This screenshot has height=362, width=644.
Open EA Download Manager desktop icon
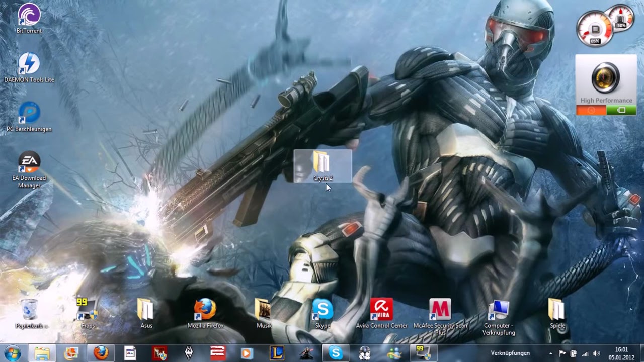(29, 169)
